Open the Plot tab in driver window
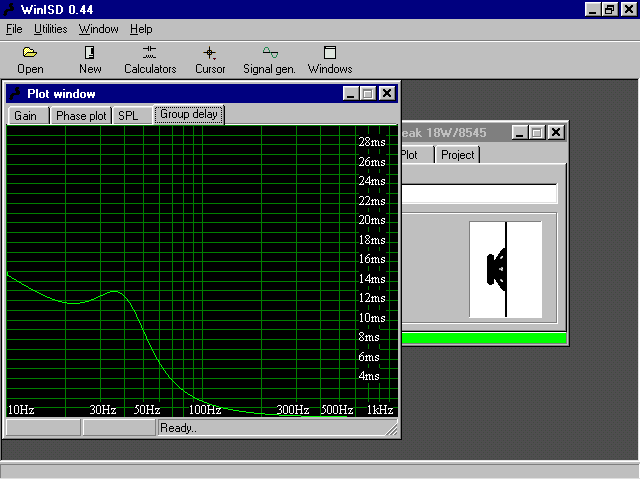 point(416,155)
